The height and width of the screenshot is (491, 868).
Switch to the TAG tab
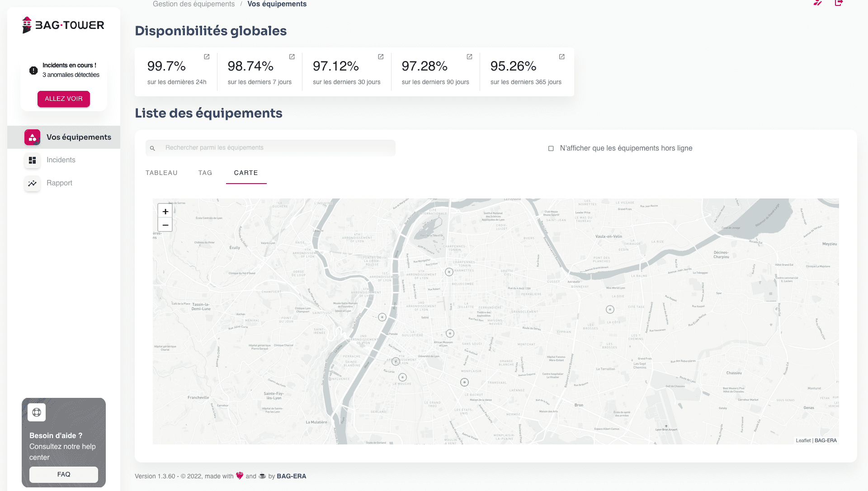click(205, 173)
